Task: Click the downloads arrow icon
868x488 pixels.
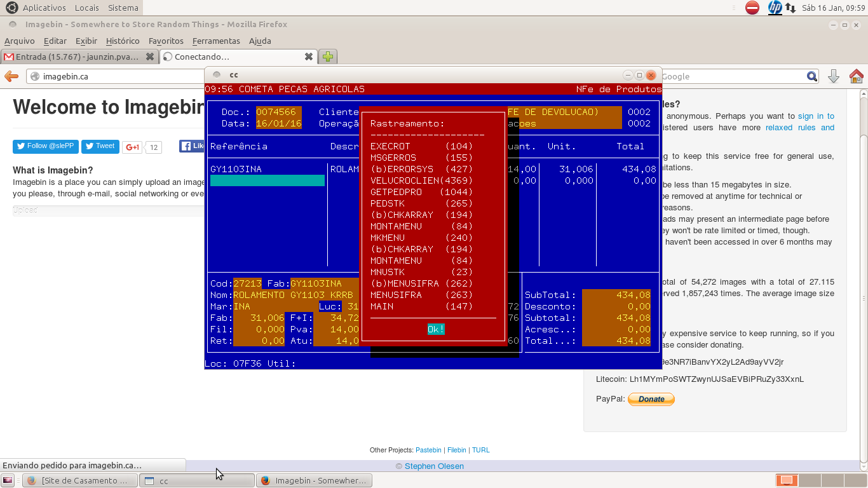Action: [834, 76]
